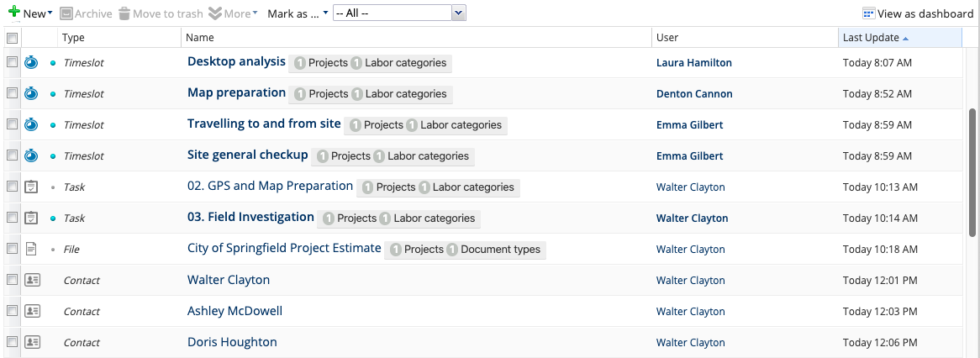Click the contact card icon for Ashley McDowell

(x=32, y=311)
